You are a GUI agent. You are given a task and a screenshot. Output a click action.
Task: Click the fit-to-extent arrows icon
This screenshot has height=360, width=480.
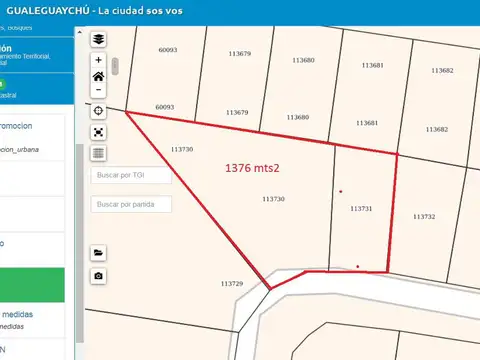pos(98,132)
